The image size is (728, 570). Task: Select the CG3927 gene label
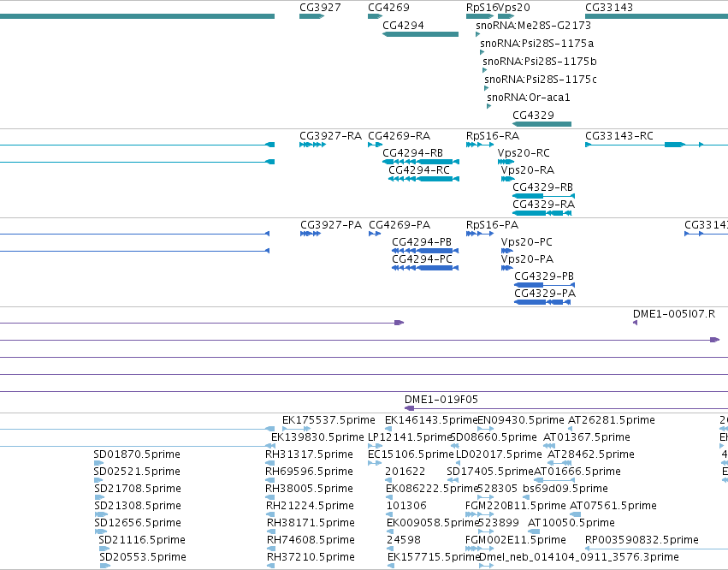(320, 8)
